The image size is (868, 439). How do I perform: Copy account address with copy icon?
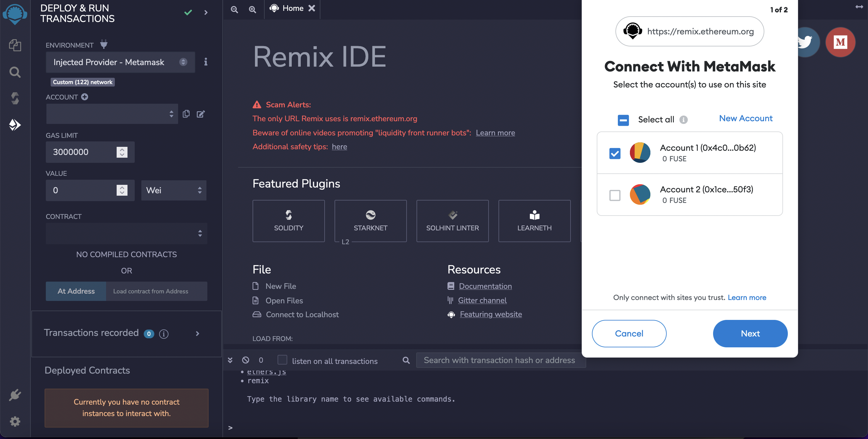(x=186, y=114)
